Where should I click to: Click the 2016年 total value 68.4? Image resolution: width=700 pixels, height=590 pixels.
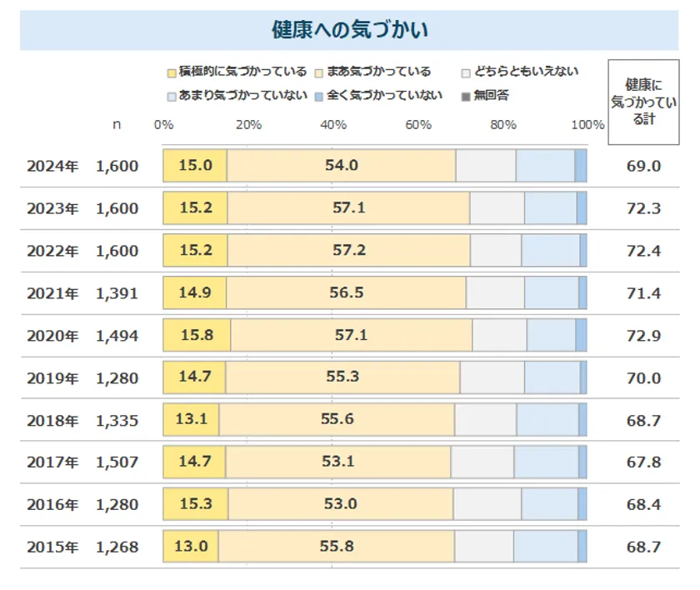642,505
